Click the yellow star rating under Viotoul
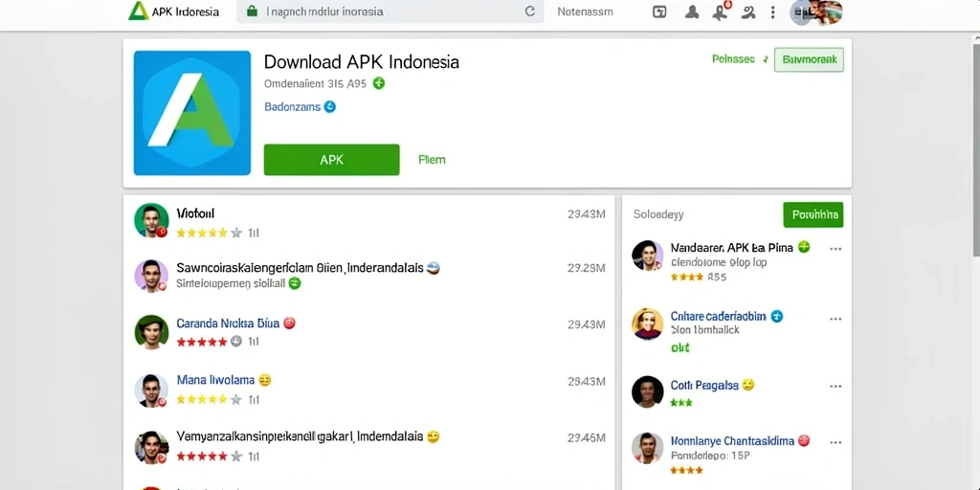The image size is (980, 490). point(210,234)
